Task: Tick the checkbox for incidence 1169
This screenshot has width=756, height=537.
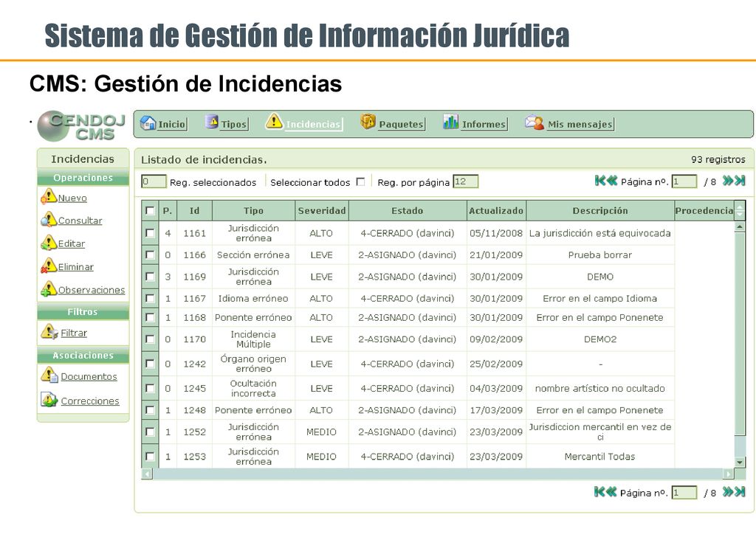Action: tap(150, 277)
